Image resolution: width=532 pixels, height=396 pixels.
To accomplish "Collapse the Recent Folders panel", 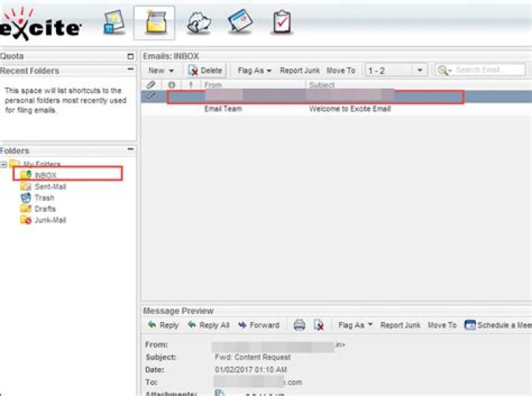I will coord(131,71).
